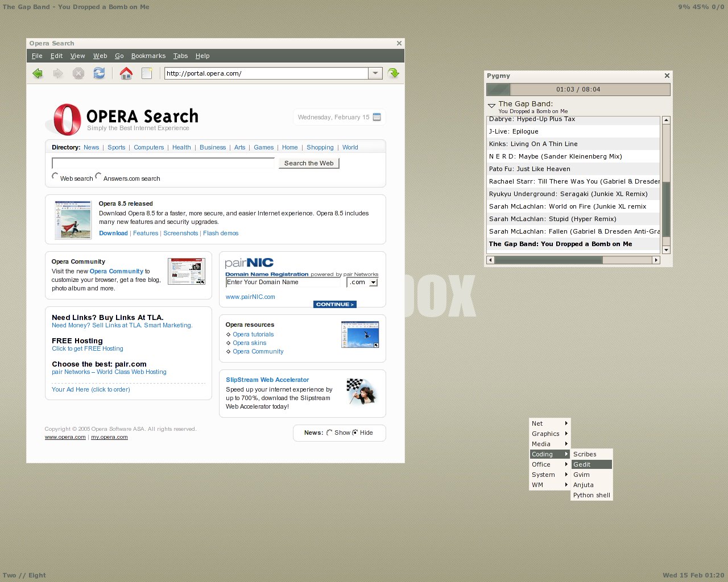This screenshot has height=582, width=728.
Task: Expand the System submenu
Action: 549,475
